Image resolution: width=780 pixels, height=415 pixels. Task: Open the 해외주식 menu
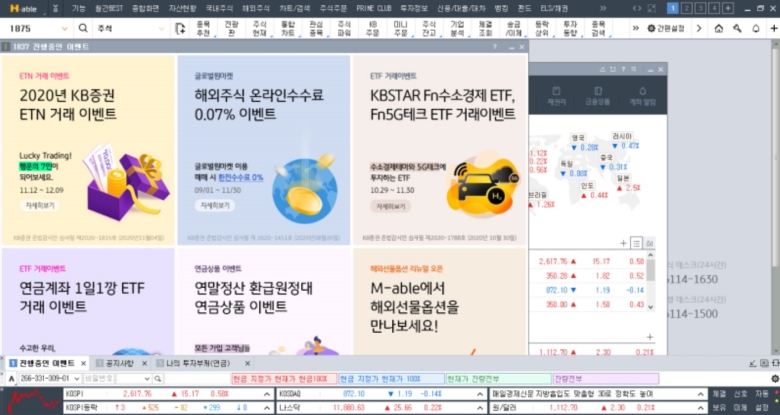pos(255,8)
